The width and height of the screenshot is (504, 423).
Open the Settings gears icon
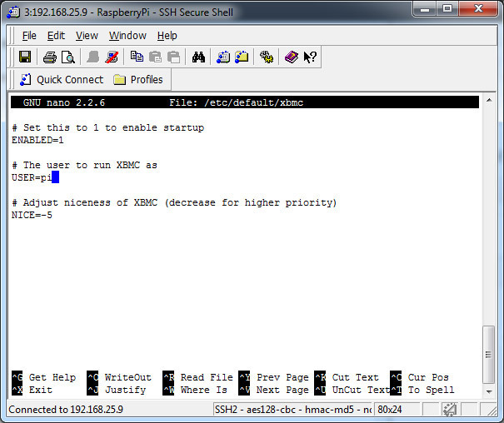point(267,57)
